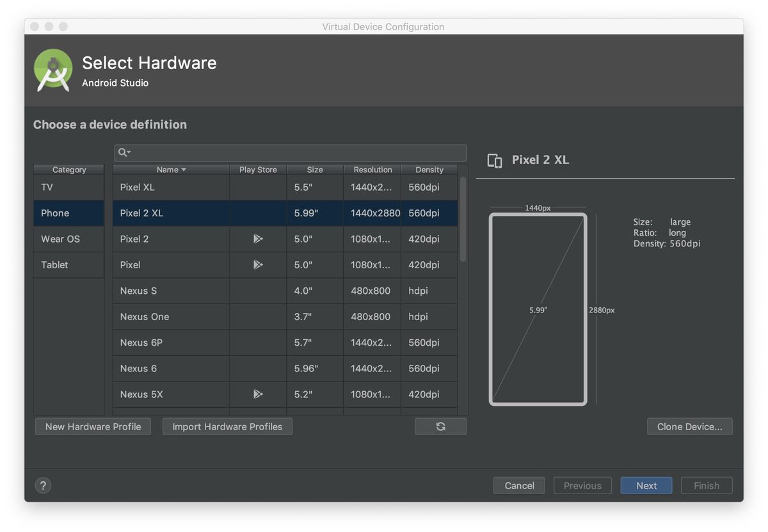Click the 5.5" size cell

(315, 187)
